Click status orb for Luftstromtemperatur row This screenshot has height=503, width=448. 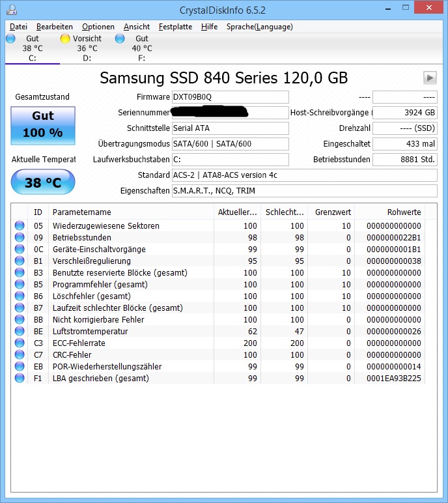[20, 331]
